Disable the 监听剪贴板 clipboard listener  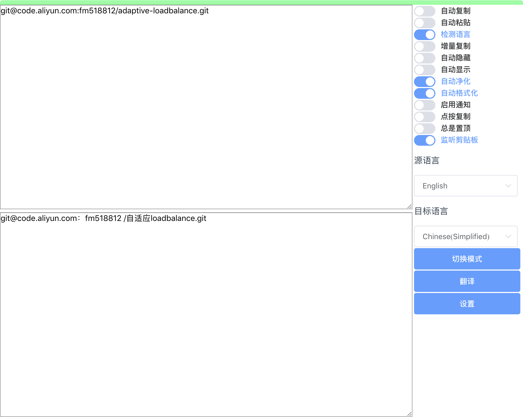coord(424,140)
